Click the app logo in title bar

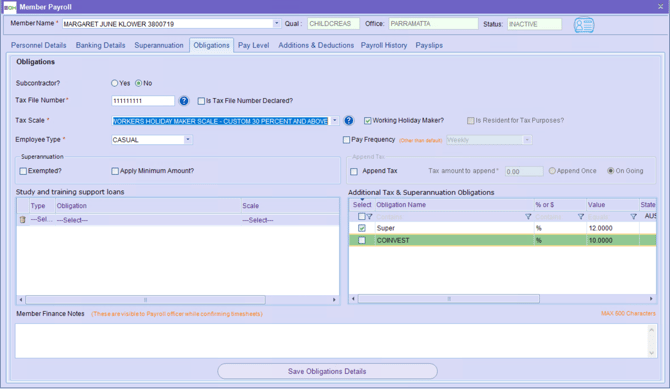[9, 7]
